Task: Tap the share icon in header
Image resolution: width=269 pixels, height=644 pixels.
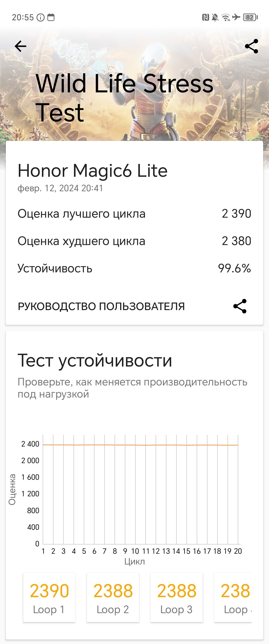Action: [252, 46]
